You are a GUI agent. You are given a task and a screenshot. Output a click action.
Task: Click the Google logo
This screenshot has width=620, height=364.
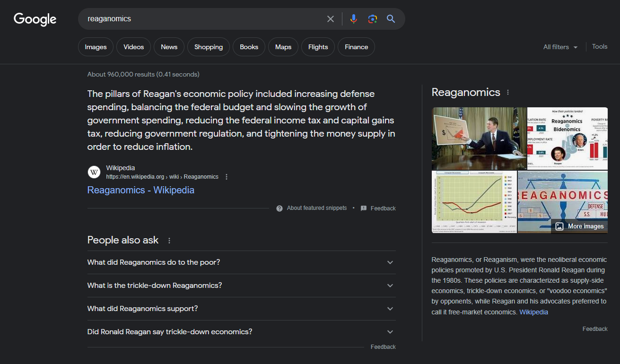pos(35,19)
